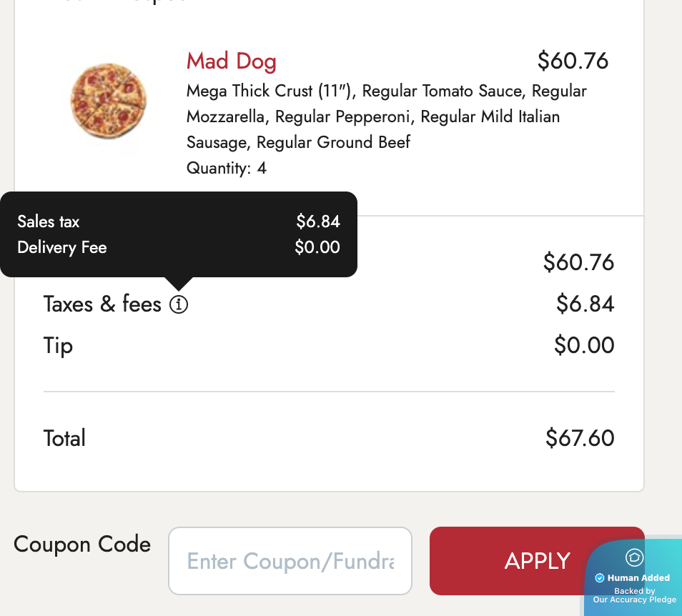
Task: Click the blue checkmark beside Human Added
Action: coord(600,578)
